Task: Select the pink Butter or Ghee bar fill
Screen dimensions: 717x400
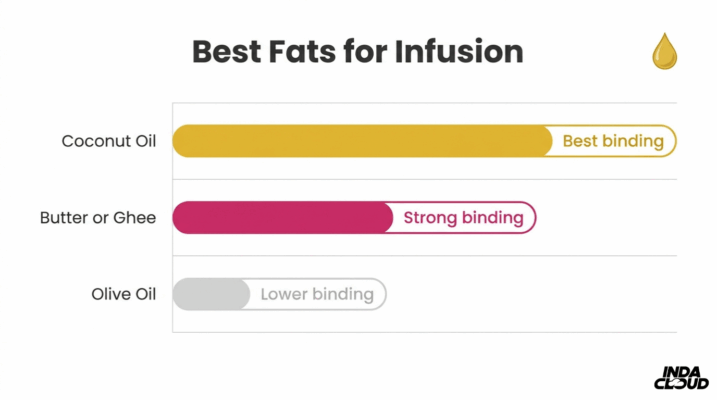Action: point(283,218)
